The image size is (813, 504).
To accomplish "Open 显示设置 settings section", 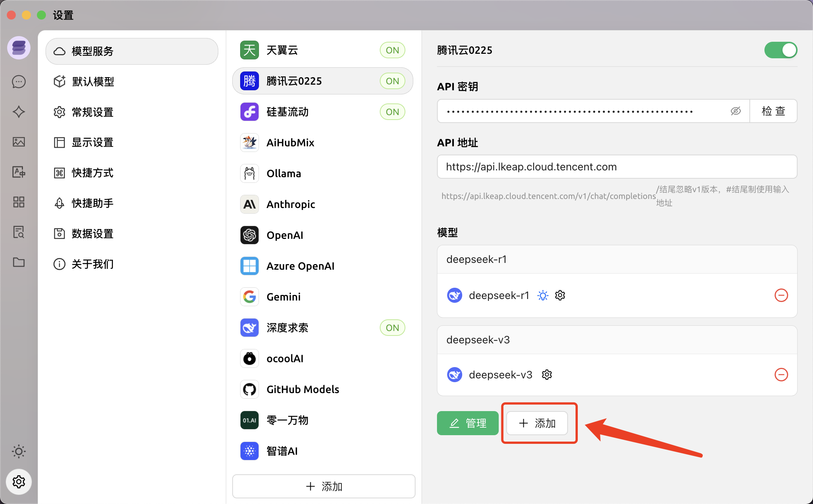I will point(93,143).
